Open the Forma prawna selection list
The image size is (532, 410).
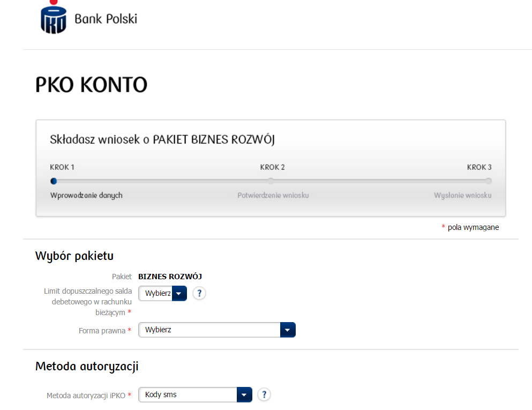[217, 330]
